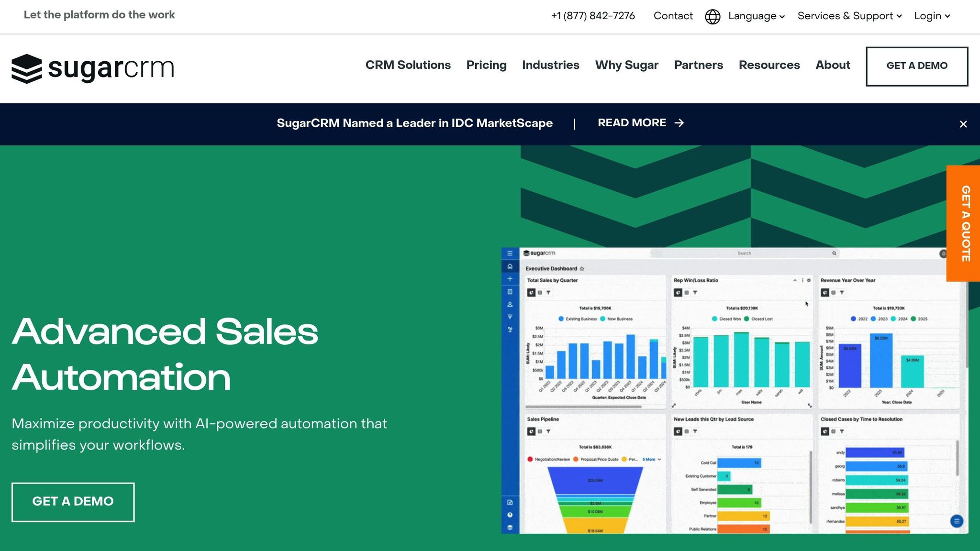Click filter icon in Rep Win/Loss Ratio panel
The width and height of the screenshot is (980, 551).
tap(695, 293)
